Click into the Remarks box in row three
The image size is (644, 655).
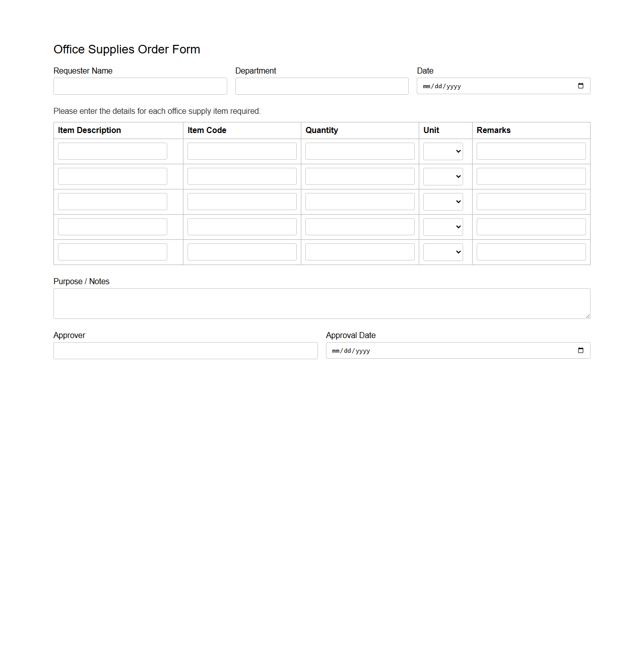[x=531, y=201]
